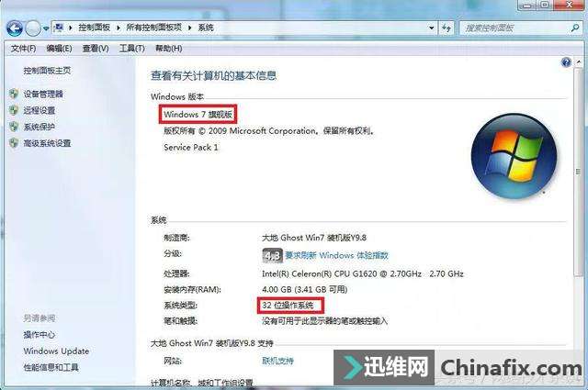Viewport: 588px width, 390px height.
Task: Open recent pages dropdown beside the Forward button
Action: point(45,28)
